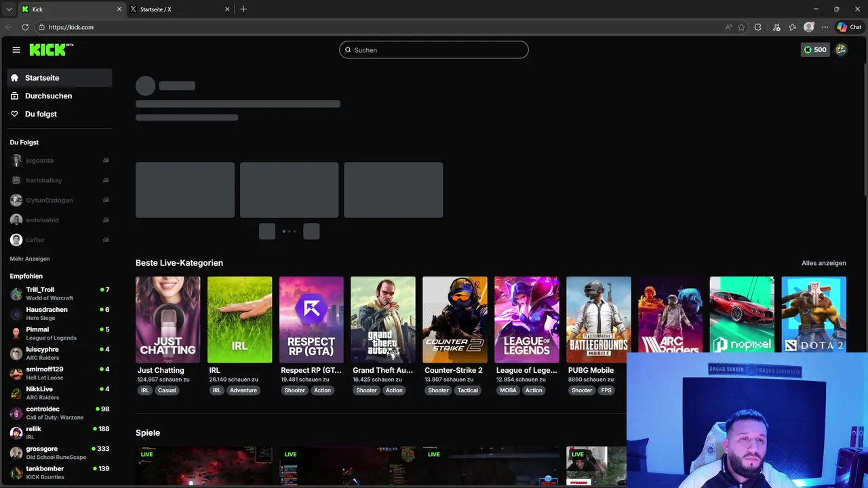Click Pimmal's avatar

click(x=16, y=333)
